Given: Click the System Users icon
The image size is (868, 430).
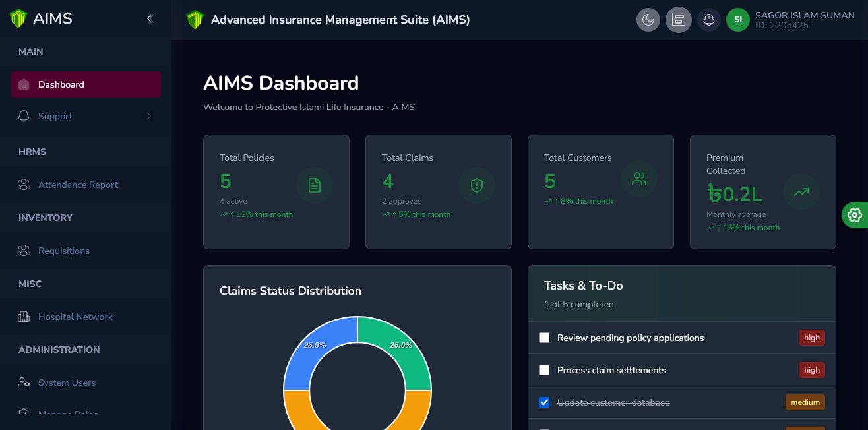Looking at the screenshot, I should [x=24, y=383].
